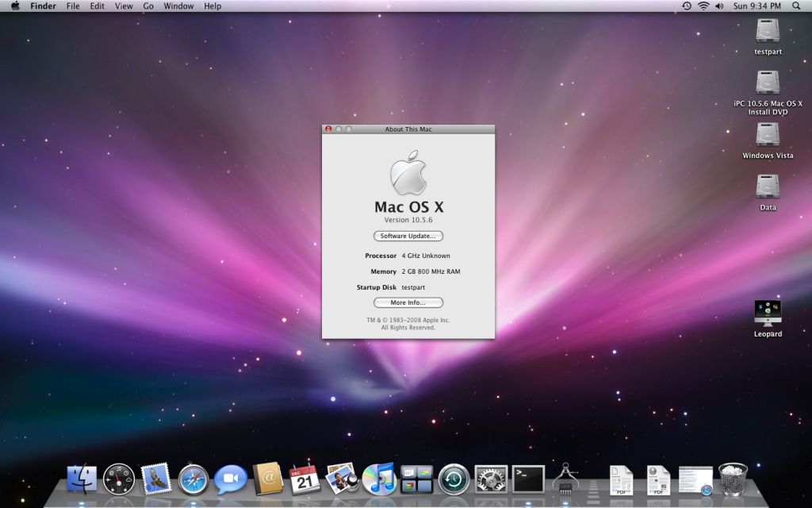Click the Time Machine menu bar icon
The height and width of the screenshot is (508, 812).
(687, 6)
